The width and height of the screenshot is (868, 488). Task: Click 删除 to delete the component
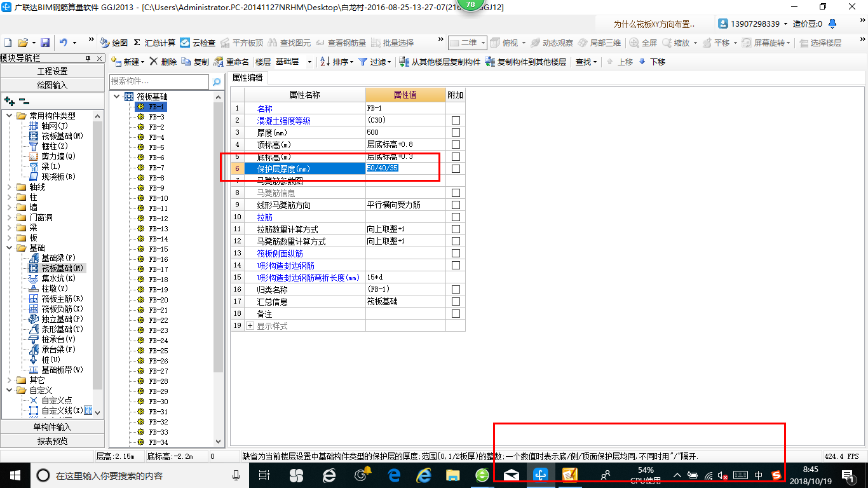163,62
